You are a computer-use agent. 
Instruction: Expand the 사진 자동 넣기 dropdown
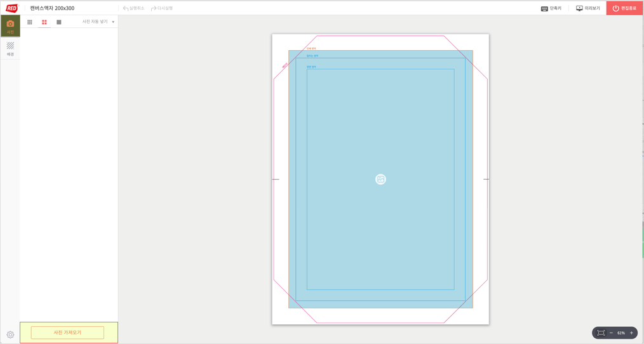98,22
